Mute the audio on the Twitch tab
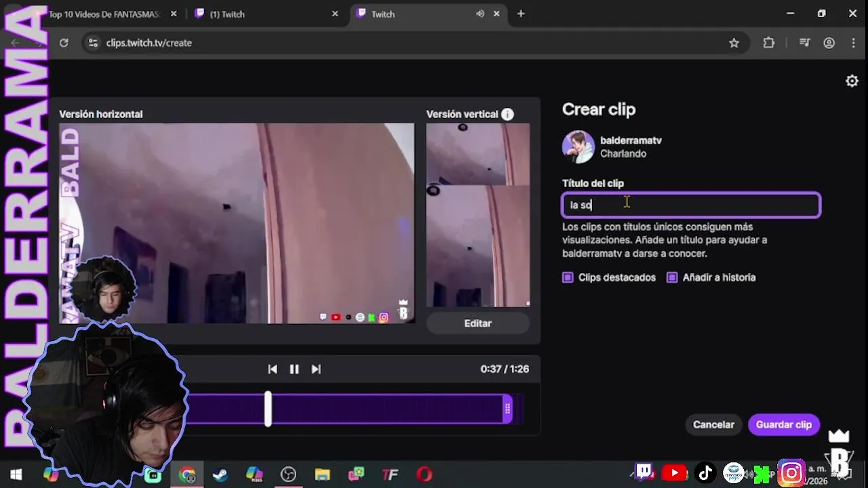The height and width of the screenshot is (488, 868). point(480,14)
